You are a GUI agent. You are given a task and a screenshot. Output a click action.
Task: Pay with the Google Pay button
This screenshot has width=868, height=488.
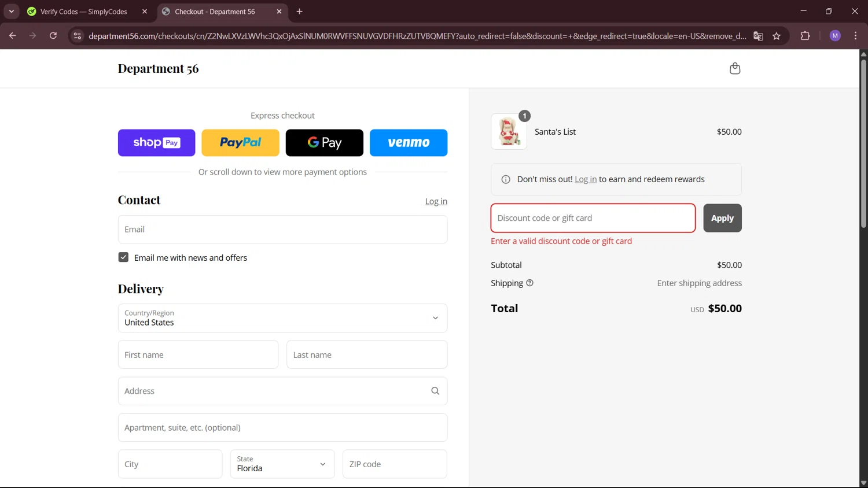(324, 143)
